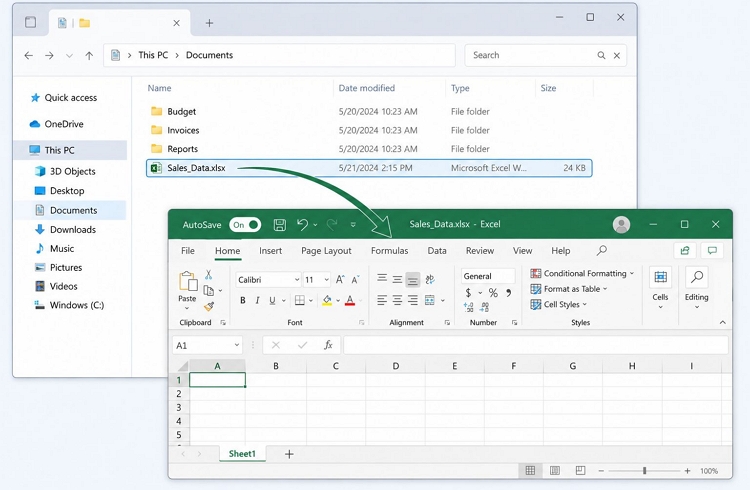Collapse the ribbon with the chevron

(722, 323)
